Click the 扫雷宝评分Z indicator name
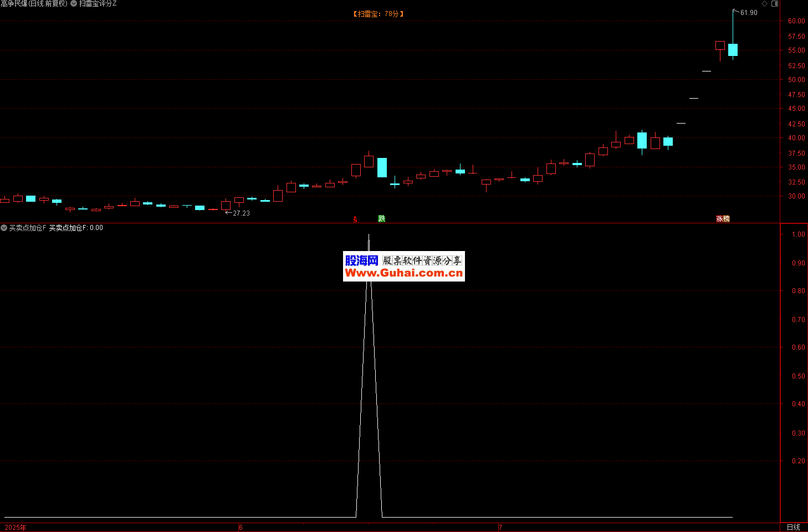808x532 pixels. click(98, 3)
